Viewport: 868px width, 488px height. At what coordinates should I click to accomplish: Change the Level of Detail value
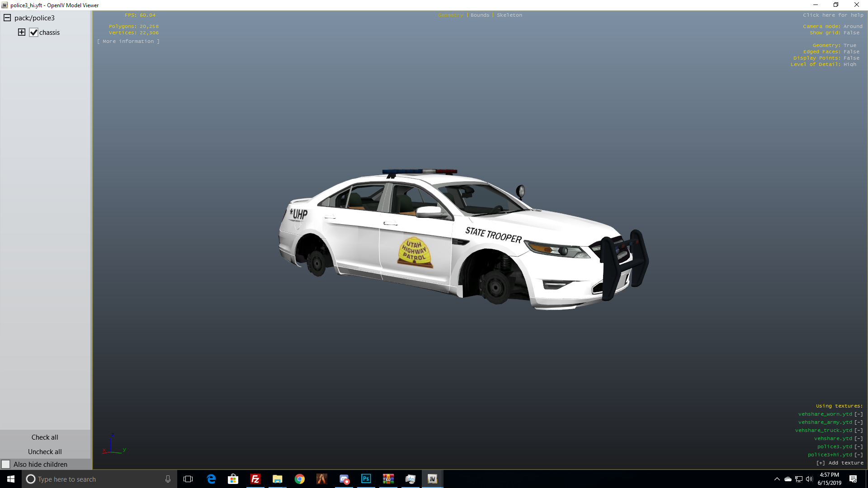coord(849,65)
